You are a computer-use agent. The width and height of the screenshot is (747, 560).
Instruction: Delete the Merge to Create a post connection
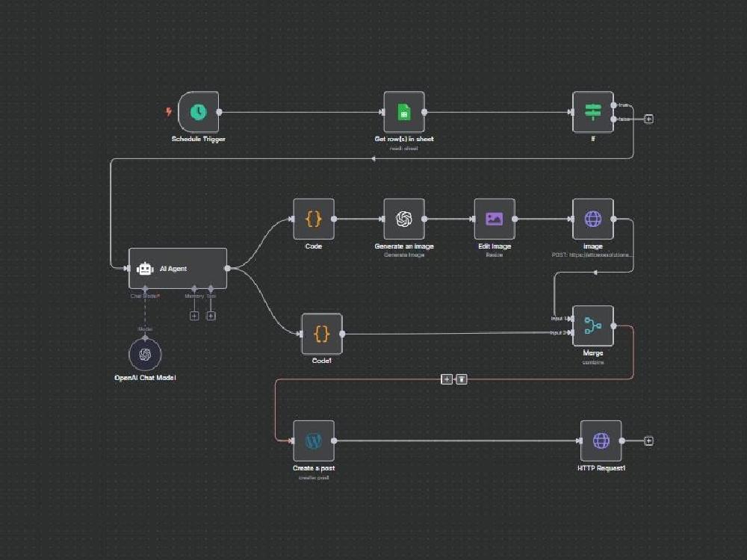462,379
